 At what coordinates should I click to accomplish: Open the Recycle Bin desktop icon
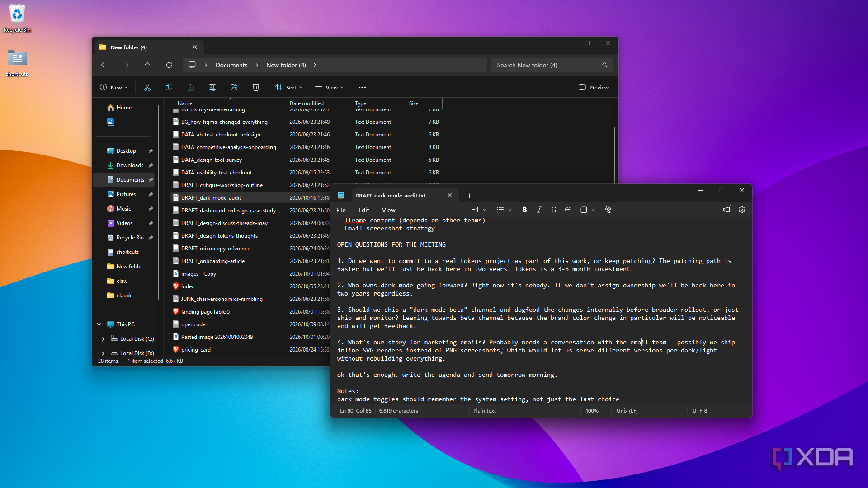click(17, 19)
